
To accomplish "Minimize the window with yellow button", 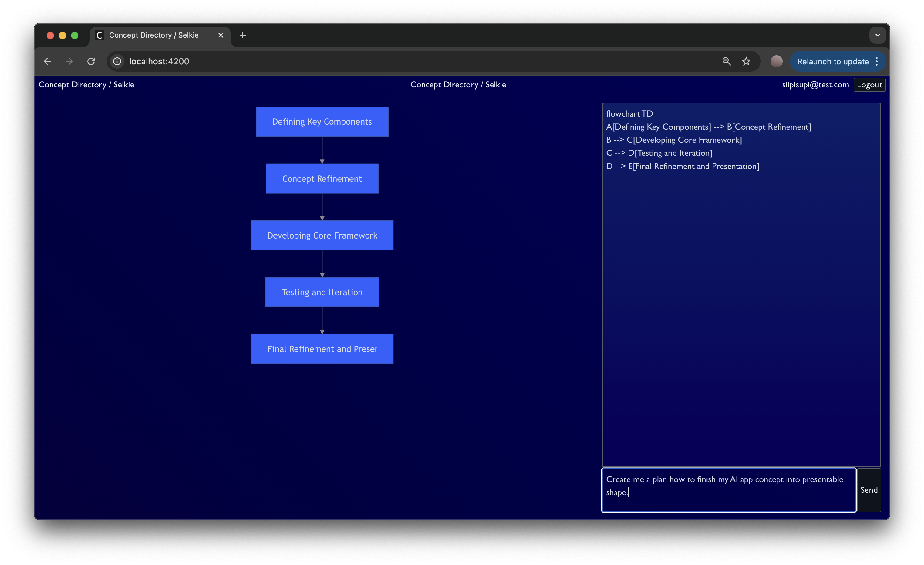I will coord(62,35).
